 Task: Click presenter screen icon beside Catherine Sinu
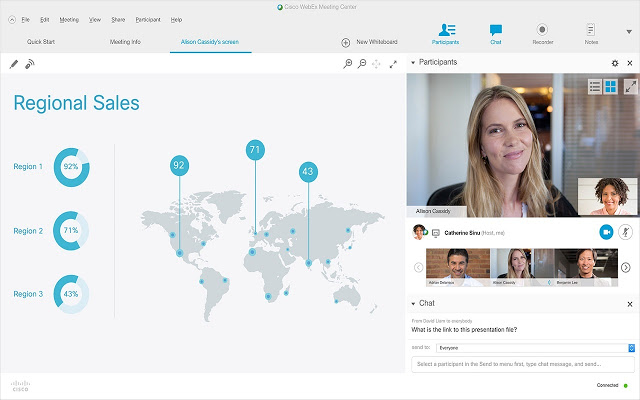[x=436, y=233]
